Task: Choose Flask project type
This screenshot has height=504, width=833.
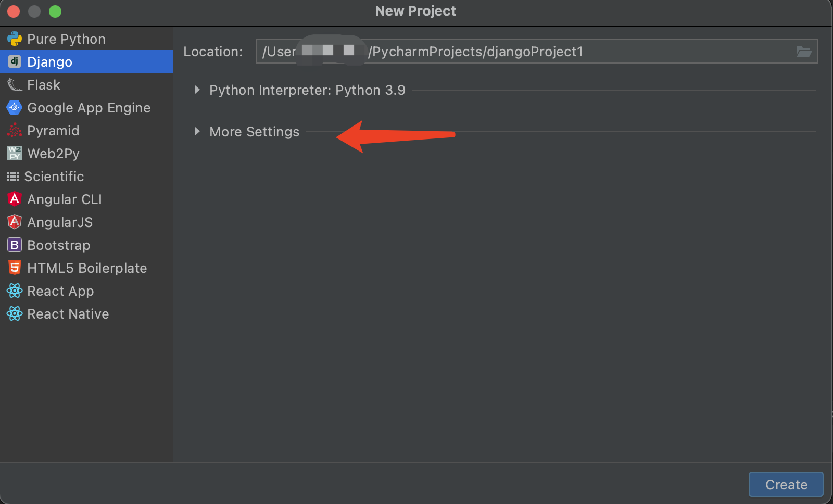Action: (x=86, y=85)
